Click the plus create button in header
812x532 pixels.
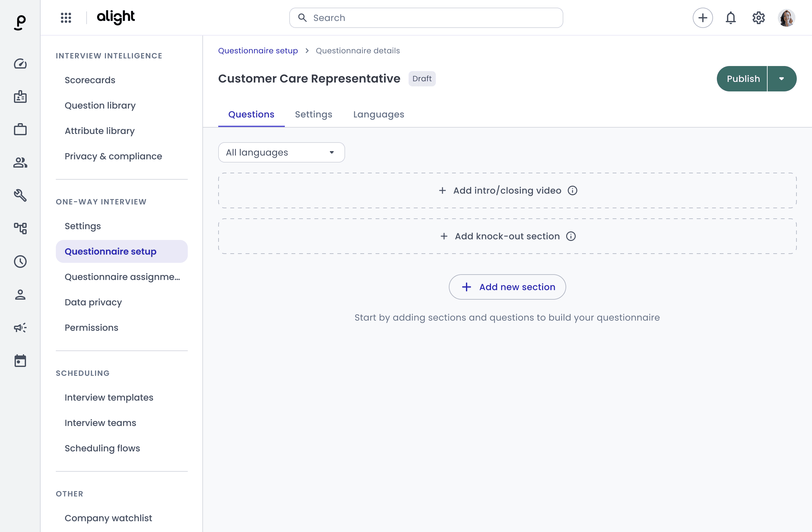point(703,18)
